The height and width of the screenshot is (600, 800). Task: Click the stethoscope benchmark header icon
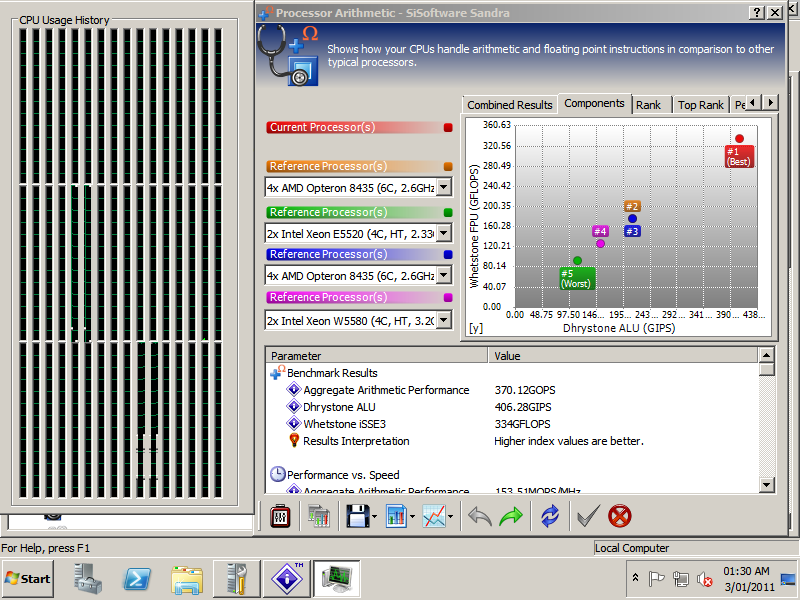click(x=288, y=55)
